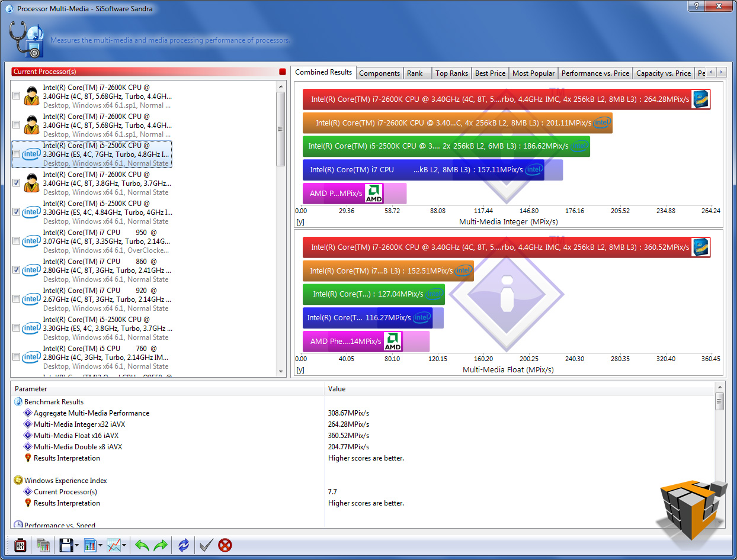The height and width of the screenshot is (560, 737).
Task: Click the diamond icon beside Aggregate Multi-Media Performance
Action: [x=27, y=413]
